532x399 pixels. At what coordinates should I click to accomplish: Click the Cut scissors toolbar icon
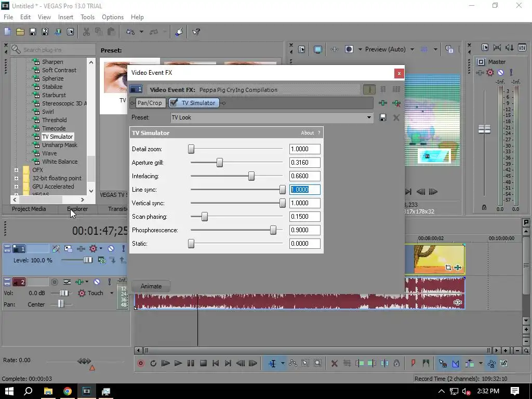pos(86,32)
